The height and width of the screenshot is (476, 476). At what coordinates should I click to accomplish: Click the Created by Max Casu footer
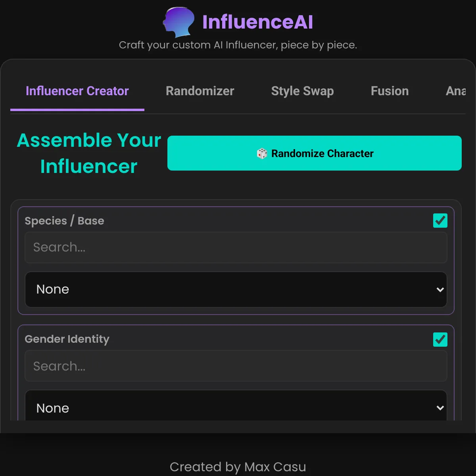coord(238,467)
